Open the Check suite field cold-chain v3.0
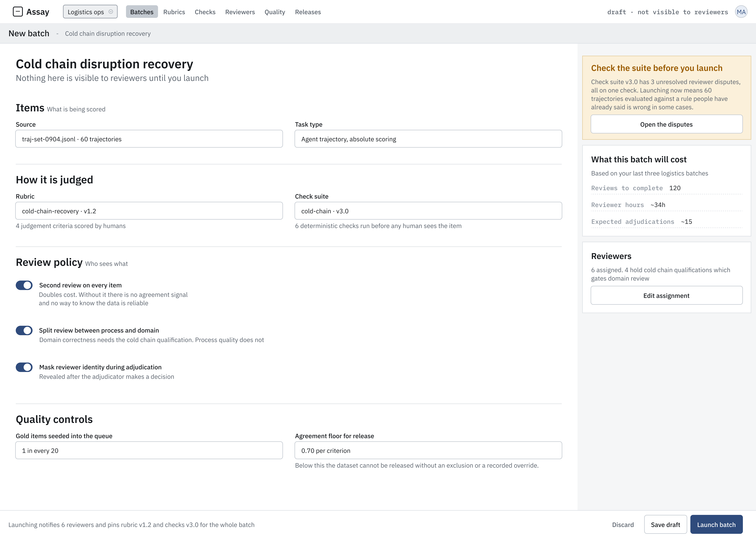 point(428,211)
